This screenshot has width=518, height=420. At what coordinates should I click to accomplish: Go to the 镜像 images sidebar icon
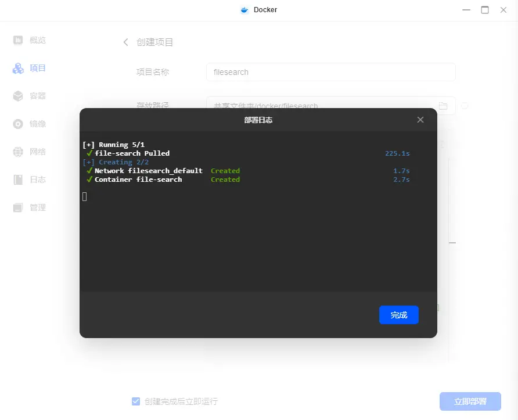18,124
